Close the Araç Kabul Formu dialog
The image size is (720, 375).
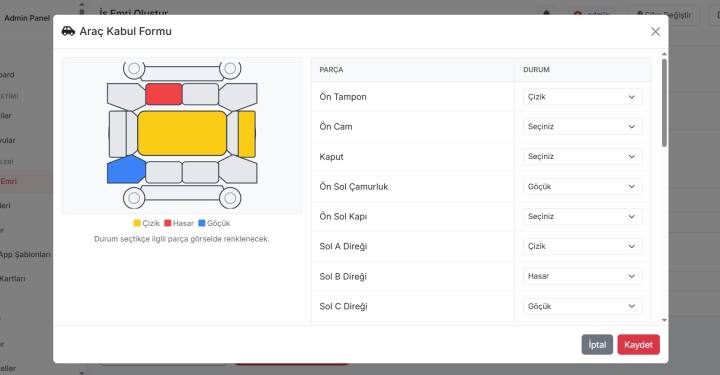pyautogui.click(x=655, y=31)
